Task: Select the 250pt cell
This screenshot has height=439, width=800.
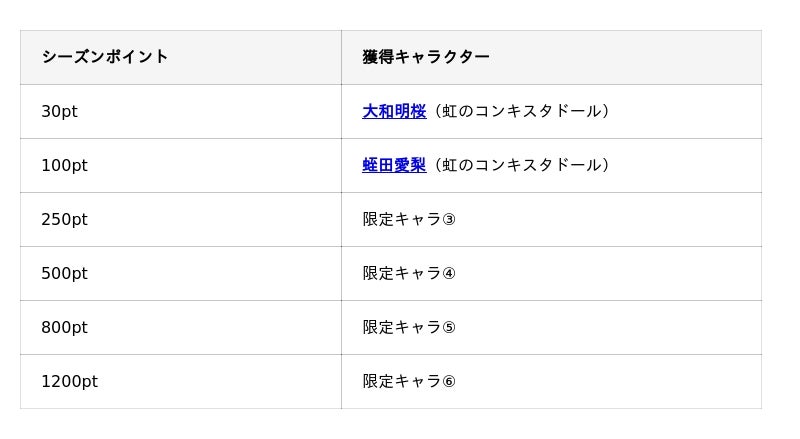Action: click(x=64, y=219)
